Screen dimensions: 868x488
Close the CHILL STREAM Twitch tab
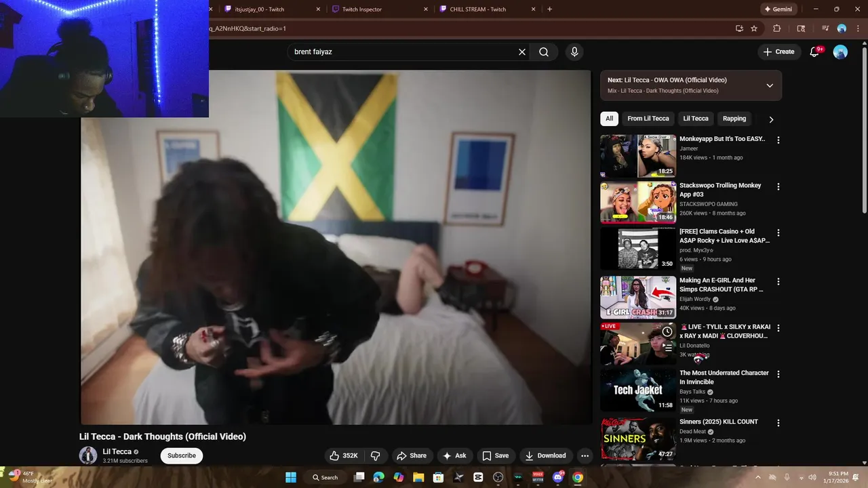click(533, 9)
